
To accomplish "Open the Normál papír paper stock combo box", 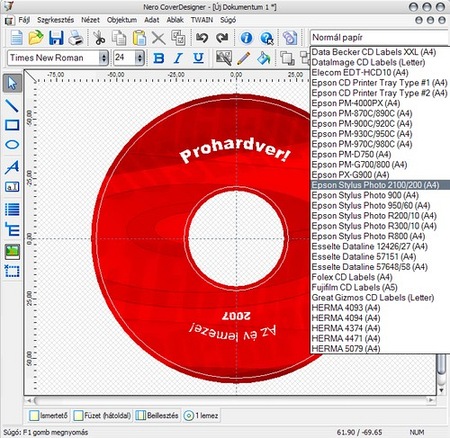I will click(380, 37).
